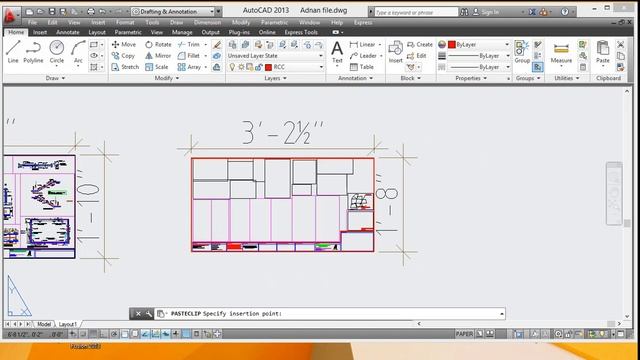Viewport: 640px width, 360px height.
Task: Switch to the Parametric ribbon tab
Action: pyautogui.click(x=128, y=32)
